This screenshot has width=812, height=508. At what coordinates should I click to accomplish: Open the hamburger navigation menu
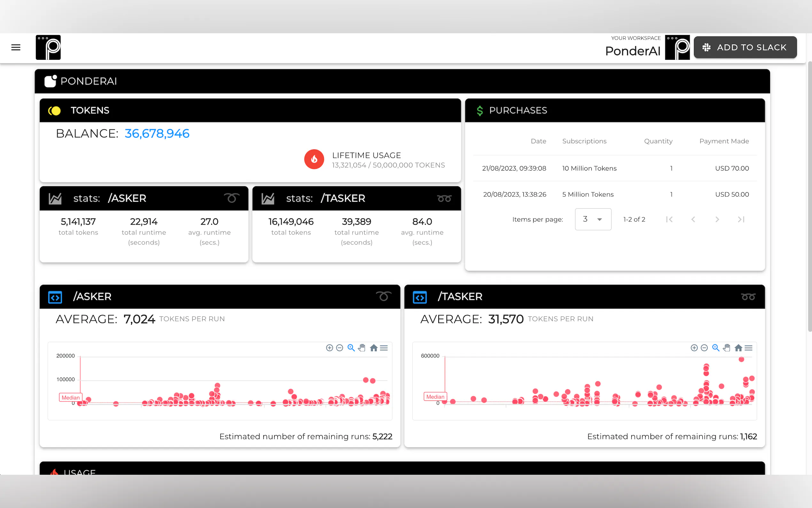click(x=16, y=47)
